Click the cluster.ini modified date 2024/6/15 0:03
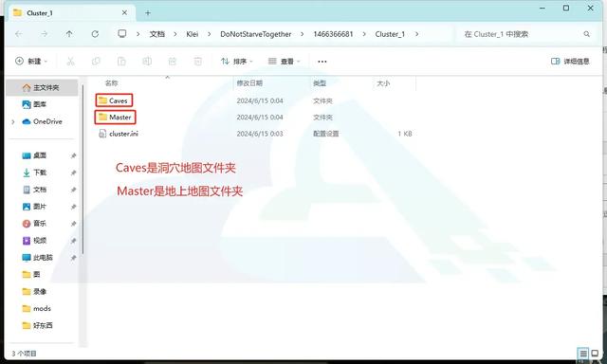Screen dimensions: 607x364 (260, 134)
